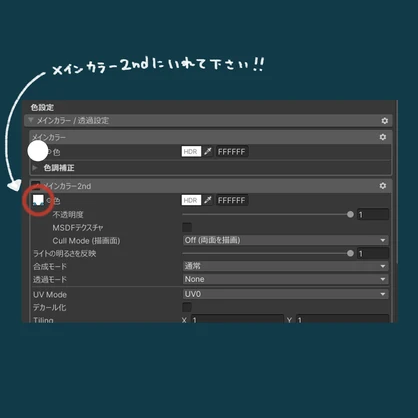Click the メインカラー2nd FFFFFF hex field
The image size is (418, 418).
[x=232, y=200]
